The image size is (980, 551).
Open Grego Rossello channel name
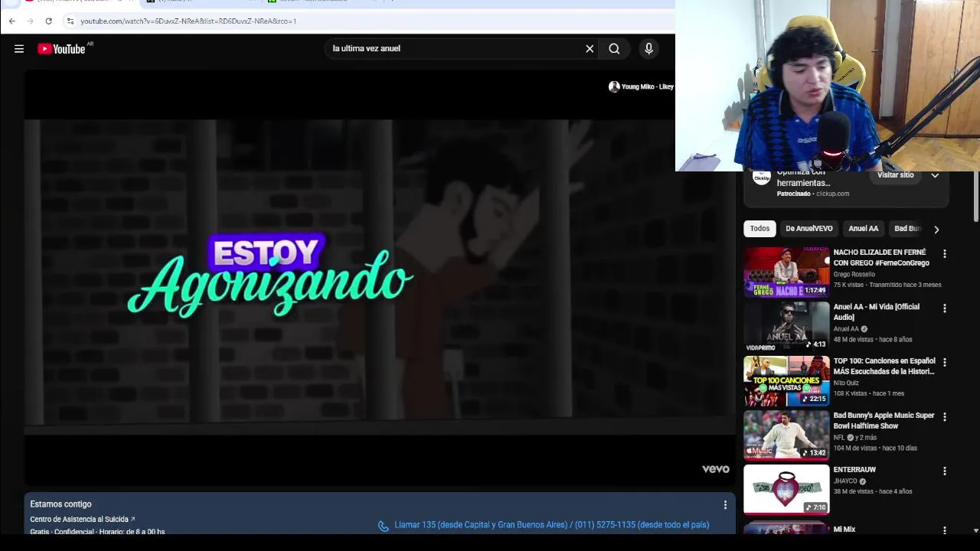click(x=854, y=274)
